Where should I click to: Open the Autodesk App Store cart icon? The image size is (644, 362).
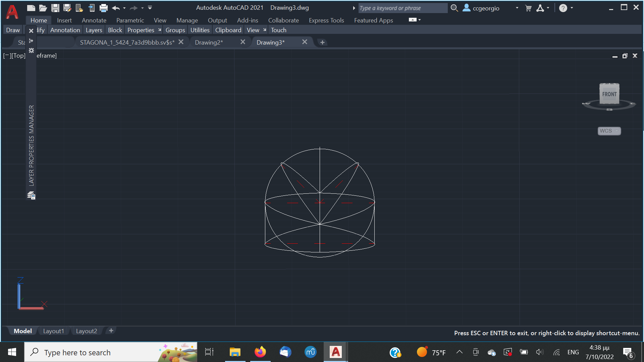528,8
